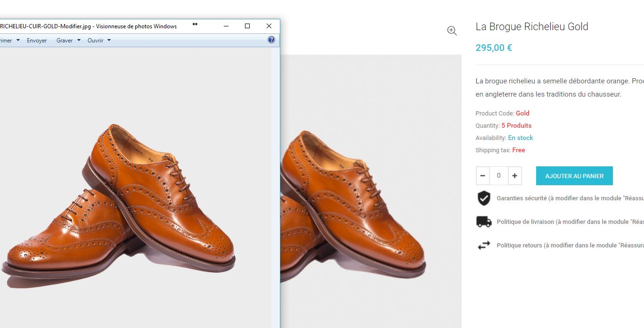This screenshot has height=328, width=644.
Task: Increase quantity with the plus button
Action: coord(514,176)
